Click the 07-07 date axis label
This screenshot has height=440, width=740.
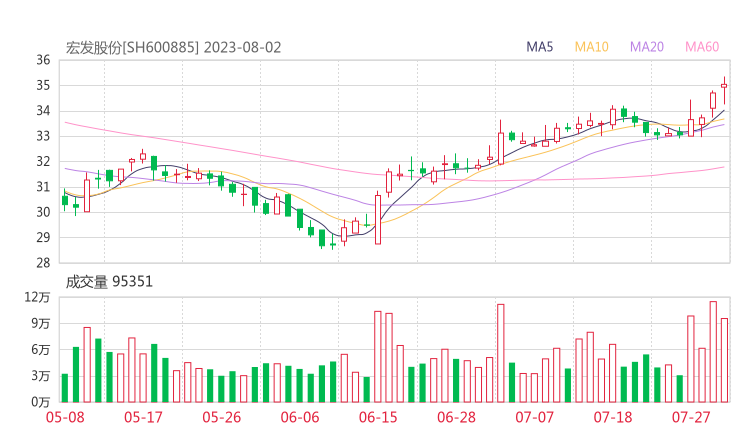click(534, 417)
